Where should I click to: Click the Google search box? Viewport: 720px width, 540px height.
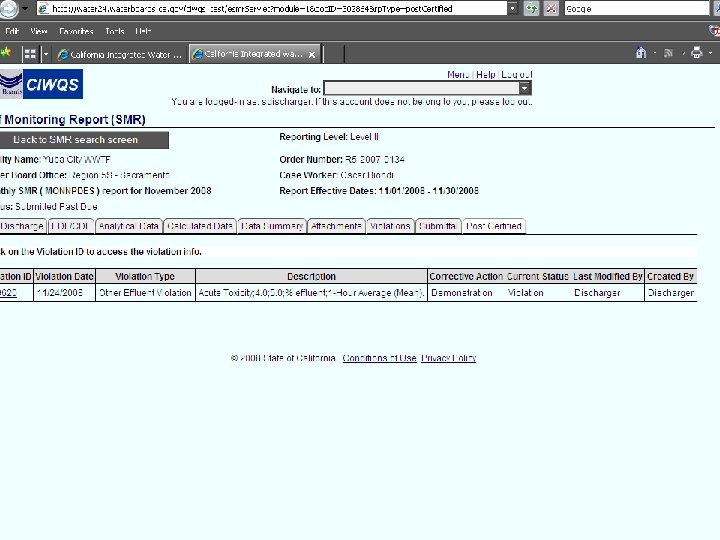(637, 9)
